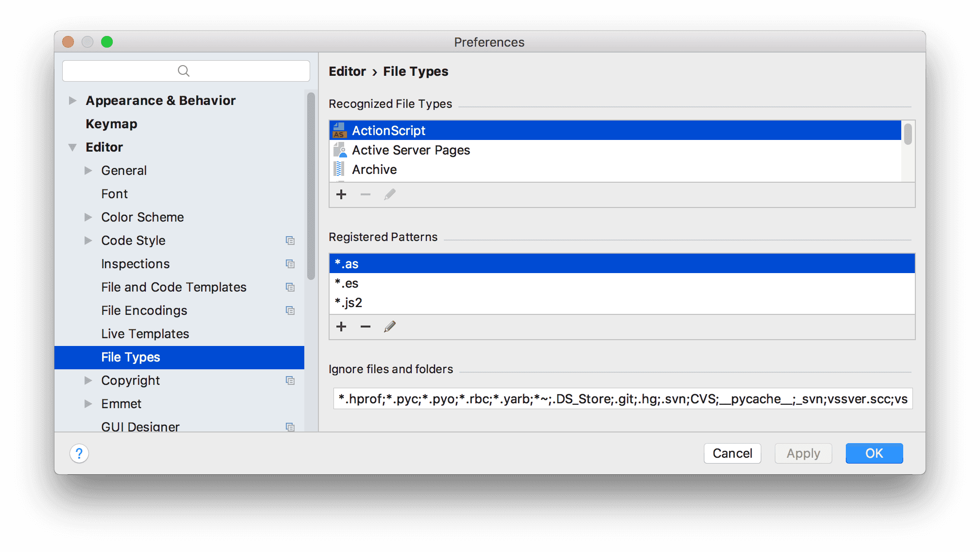Click search magnifier in settings search
This screenshot has width=980, height=552.
coord(184,71)
